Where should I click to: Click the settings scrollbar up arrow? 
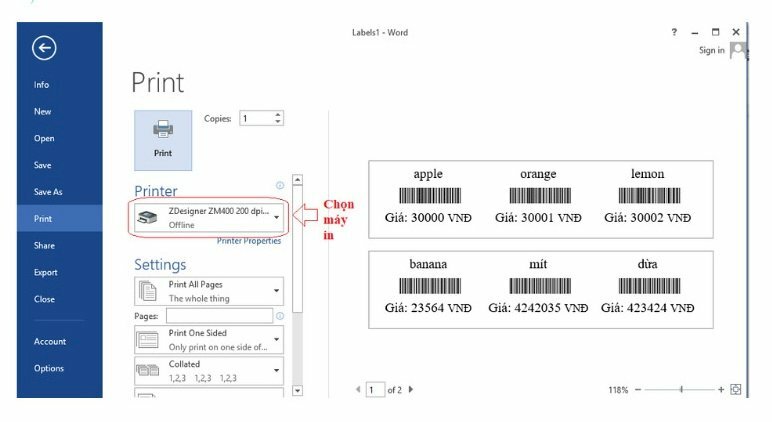tap(297, 180)
